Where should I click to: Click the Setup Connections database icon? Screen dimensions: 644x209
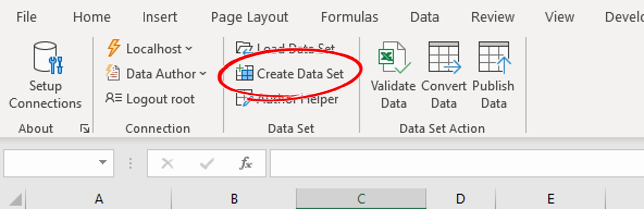pyautogui.click(x=47, y=58)
